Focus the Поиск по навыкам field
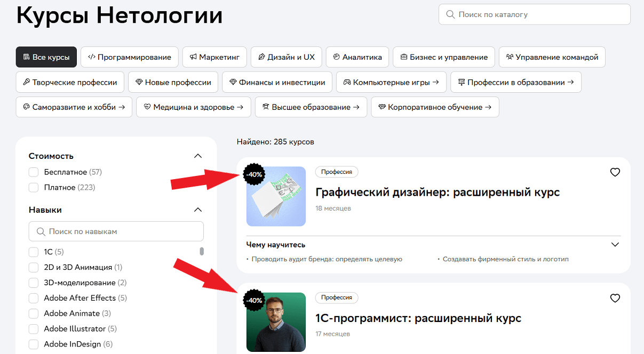644x354 pixels. (x=116, y=231)
